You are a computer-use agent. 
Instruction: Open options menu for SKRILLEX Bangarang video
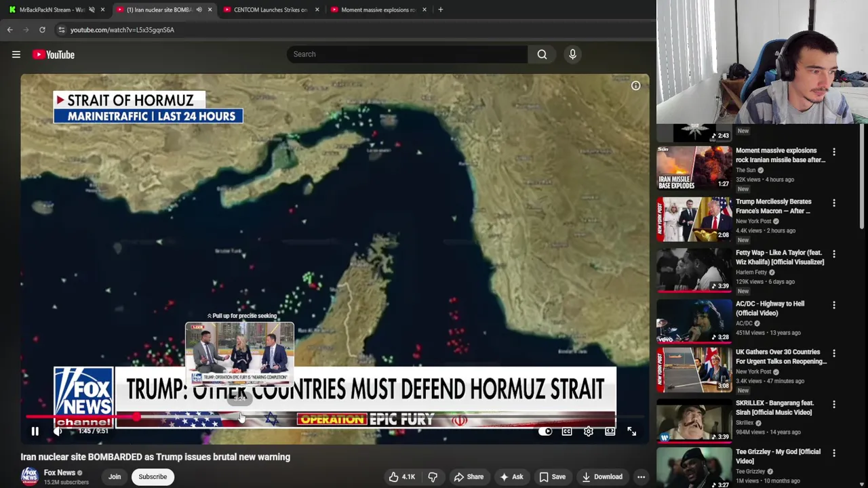click(834, 405)
